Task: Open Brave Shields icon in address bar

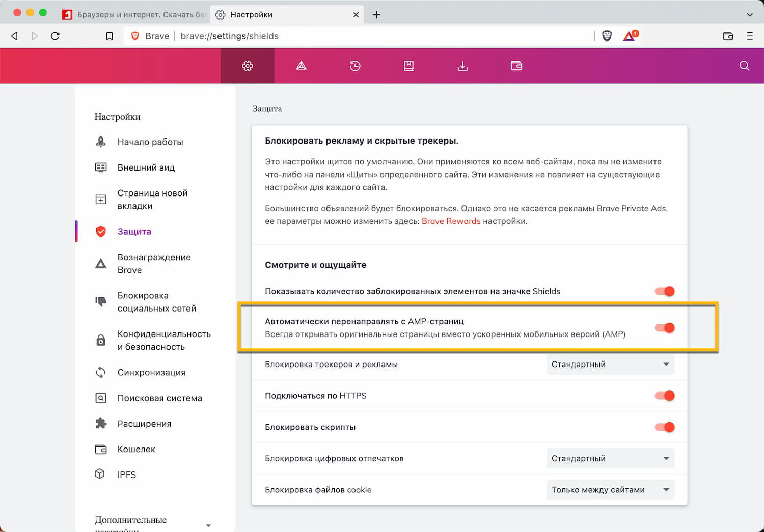Action: 607,36
